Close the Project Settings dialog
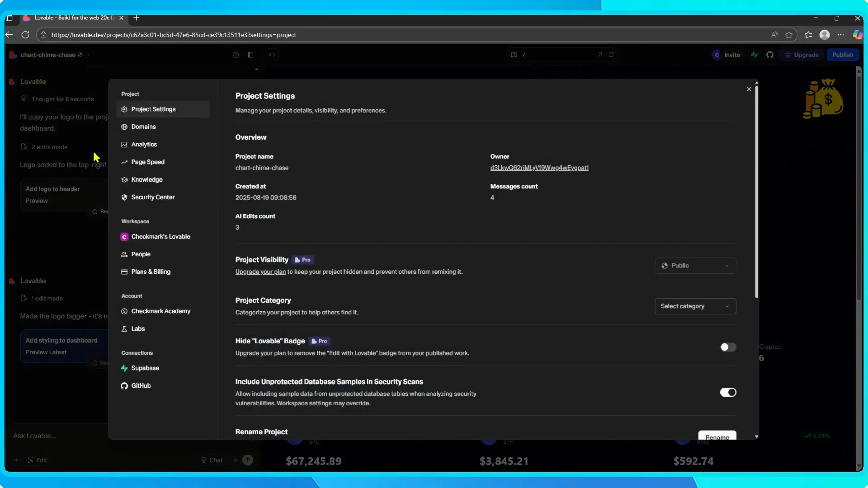 [x=749, y=89]
